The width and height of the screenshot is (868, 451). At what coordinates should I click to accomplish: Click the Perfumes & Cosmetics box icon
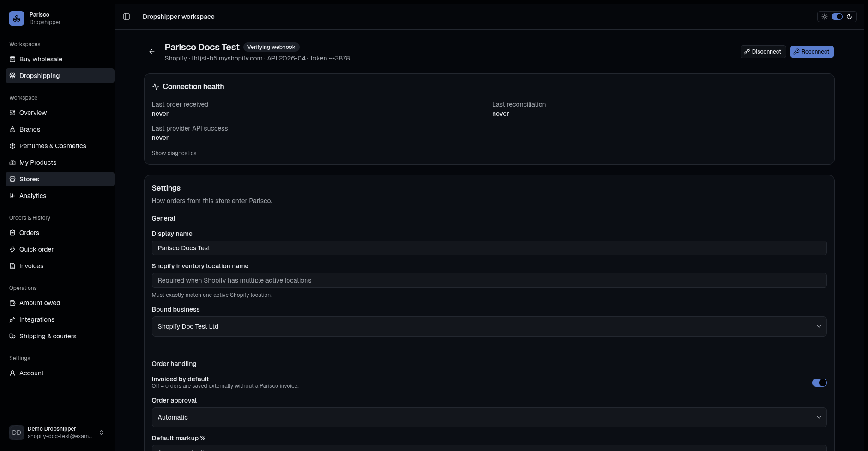12,146
